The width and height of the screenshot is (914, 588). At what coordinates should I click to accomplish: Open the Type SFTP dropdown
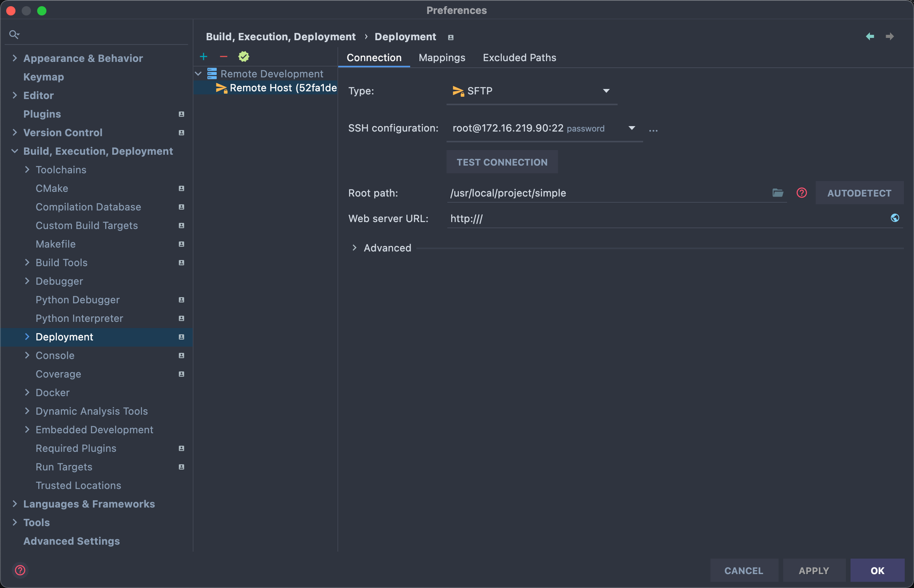coord(606,91)
